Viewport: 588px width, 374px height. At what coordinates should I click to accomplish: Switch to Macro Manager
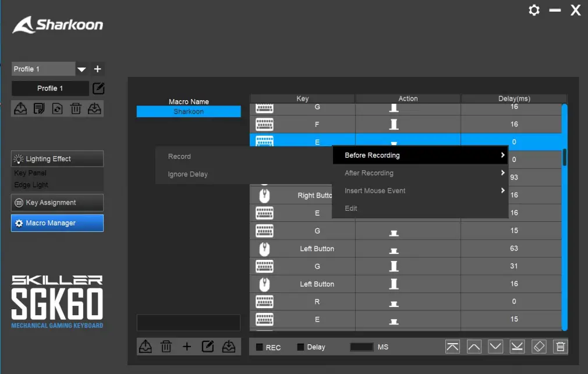(56, 223)
